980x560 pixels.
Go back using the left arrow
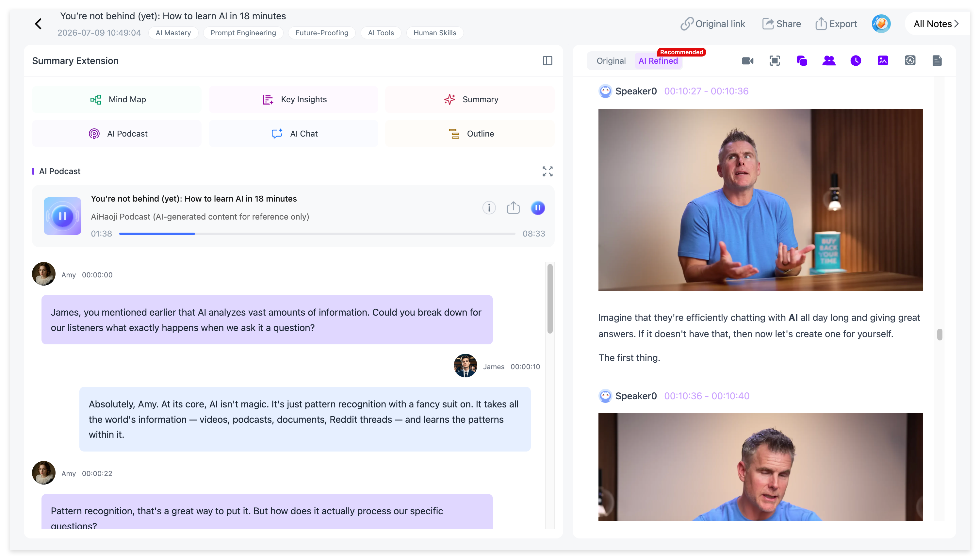[x=38, y=24]
